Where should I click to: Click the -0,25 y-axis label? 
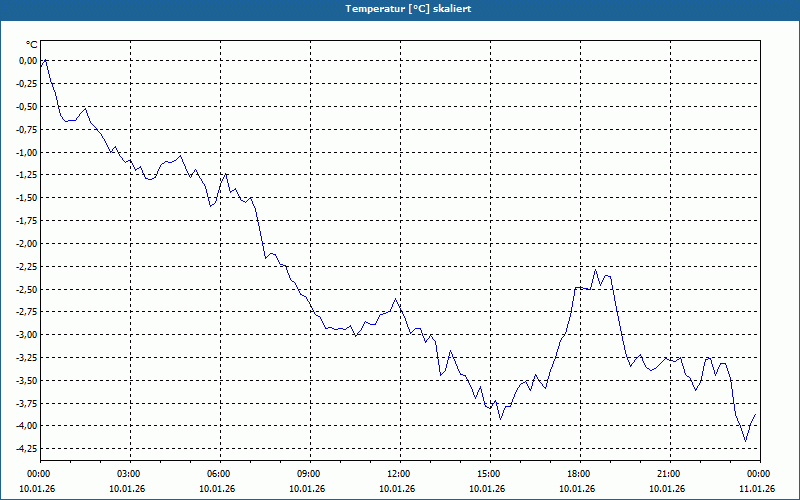[27, 84]
